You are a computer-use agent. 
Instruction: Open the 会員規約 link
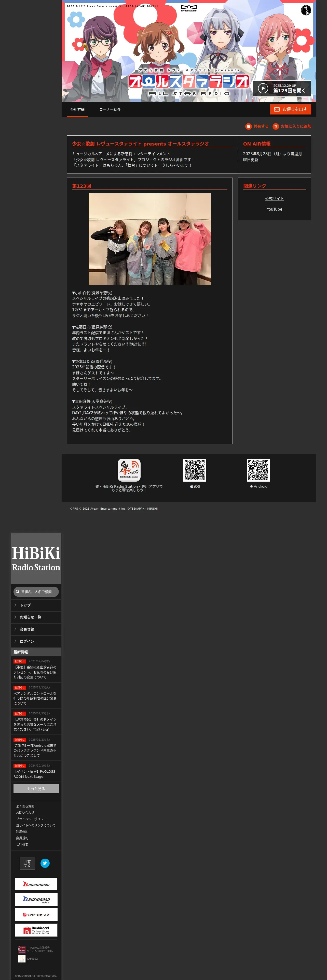pos(22,838)
